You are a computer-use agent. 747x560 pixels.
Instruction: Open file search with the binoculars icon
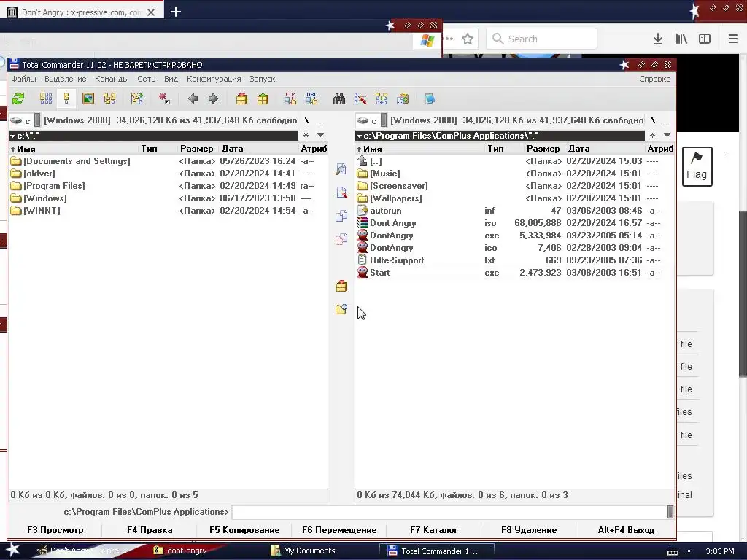(x=339, y=98)
